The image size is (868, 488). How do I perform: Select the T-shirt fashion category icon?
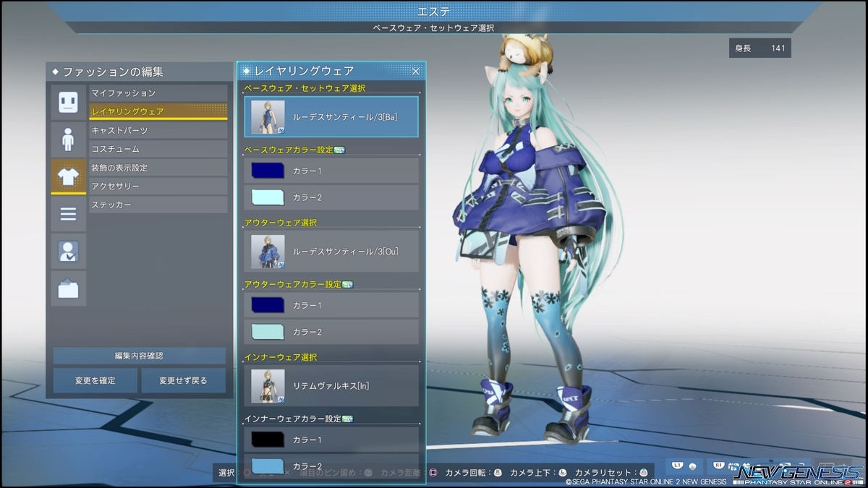pos(68,176)
